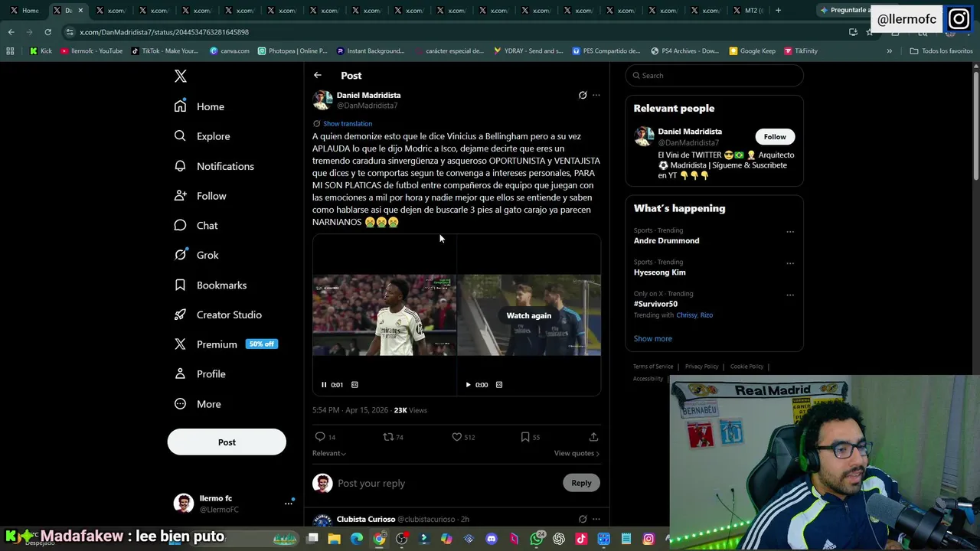
Task: Toggle captions icon on right video
Action: 499,385
